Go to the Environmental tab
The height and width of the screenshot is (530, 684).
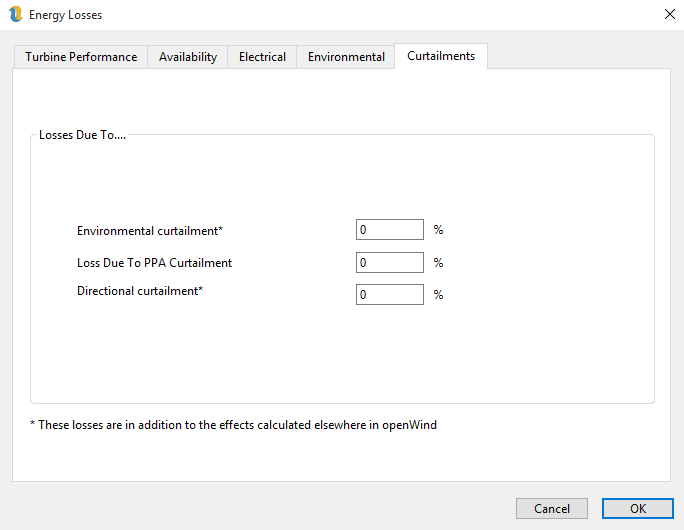pos(346,57)
